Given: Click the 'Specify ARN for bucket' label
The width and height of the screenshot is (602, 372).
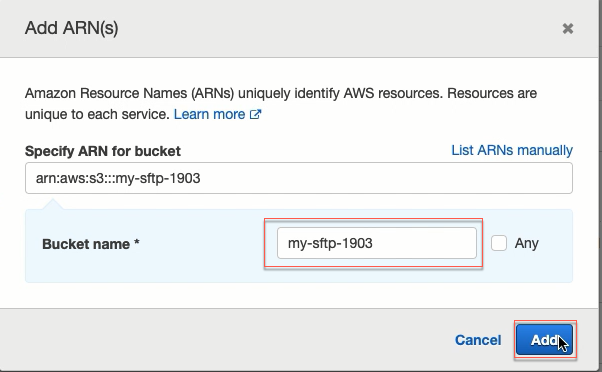Looking at the screenshot, I should point(103,151).
